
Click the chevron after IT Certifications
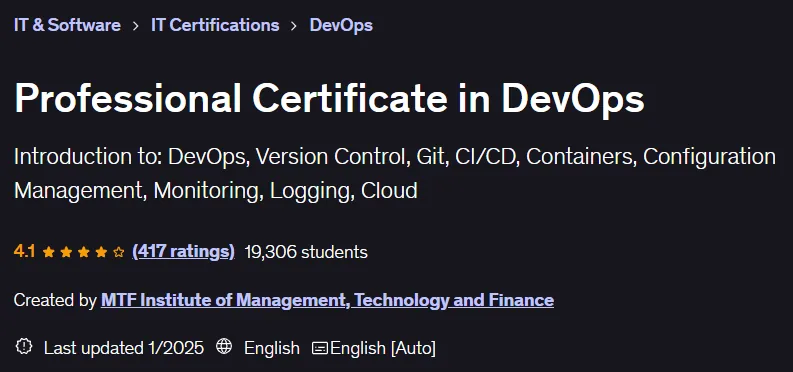(294, 26)
